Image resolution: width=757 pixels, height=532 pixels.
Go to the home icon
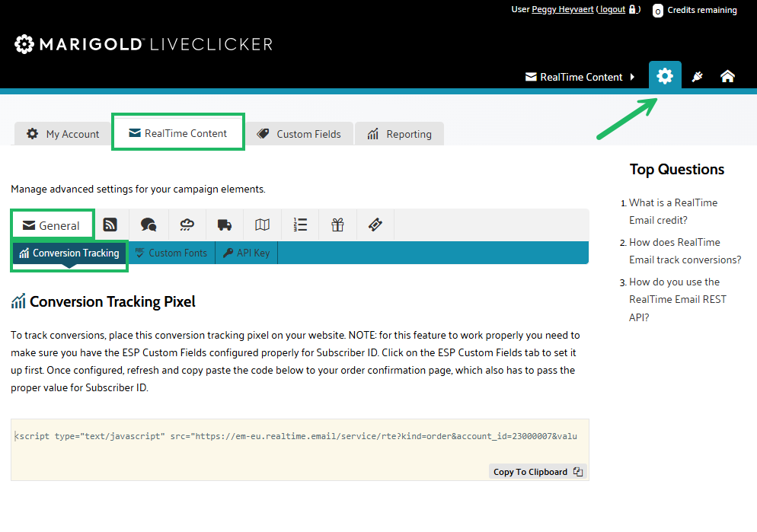[x=727, y=76]
